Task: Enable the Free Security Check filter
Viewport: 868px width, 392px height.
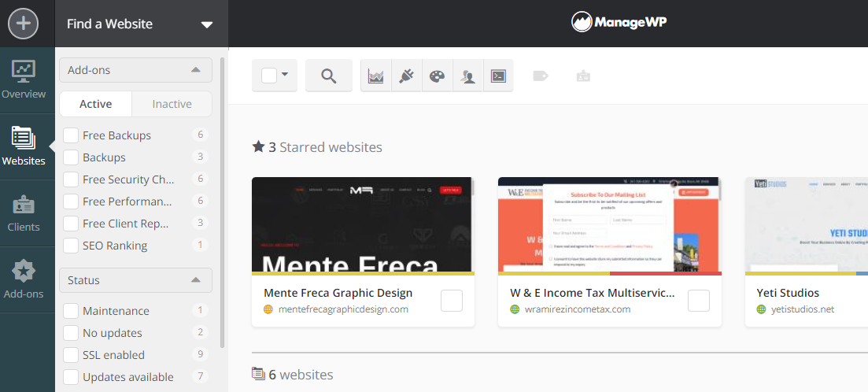Action: (70, 179)
